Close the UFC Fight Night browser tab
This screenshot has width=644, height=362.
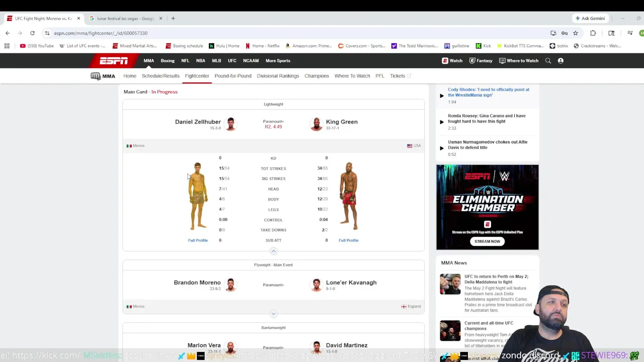[78, 19]
